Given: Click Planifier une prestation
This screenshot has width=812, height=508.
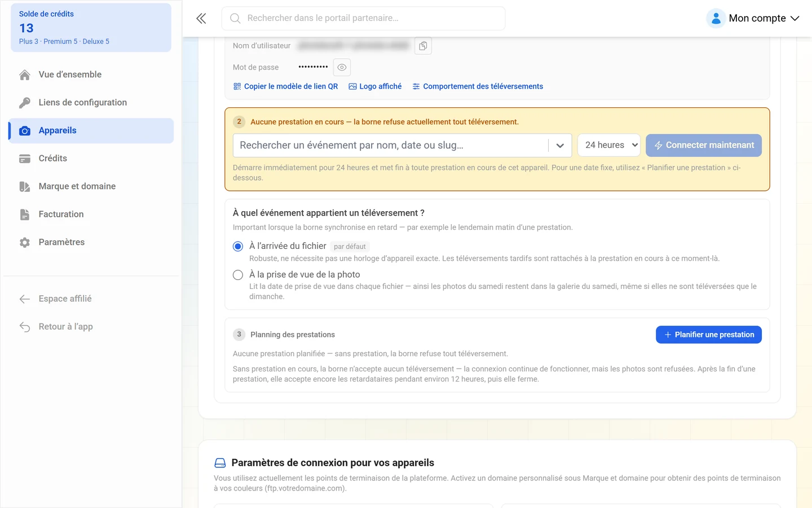Looking at the screenshot, I should [x=709, y=335].
